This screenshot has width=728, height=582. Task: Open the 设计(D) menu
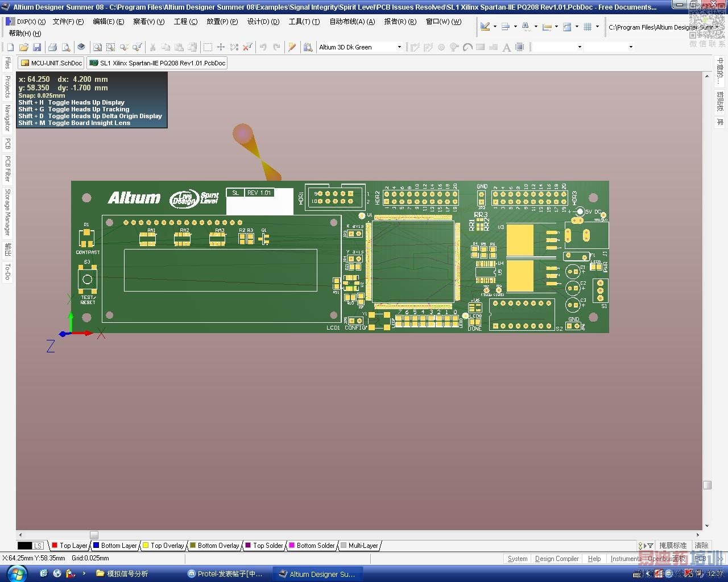263,22
